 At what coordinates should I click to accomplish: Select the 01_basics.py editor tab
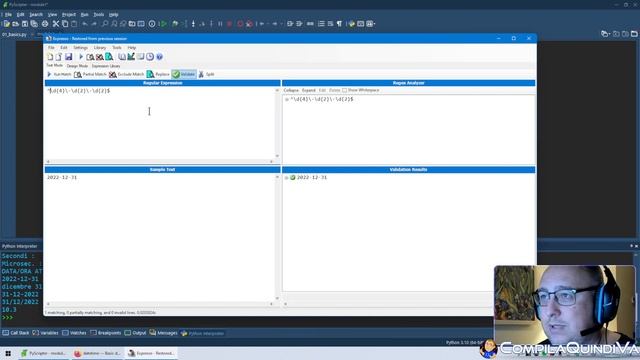click(14, 35)
